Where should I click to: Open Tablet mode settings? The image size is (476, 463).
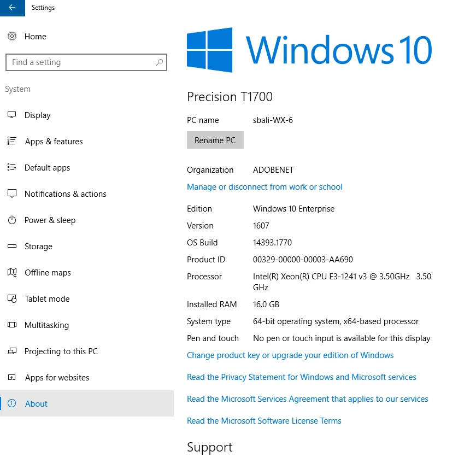pos(87,299)
